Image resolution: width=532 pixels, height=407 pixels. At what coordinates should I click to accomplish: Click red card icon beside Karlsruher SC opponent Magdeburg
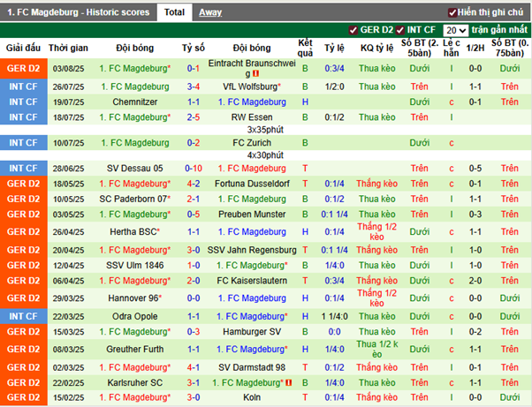pyautogui.click(x=289, y=382)
